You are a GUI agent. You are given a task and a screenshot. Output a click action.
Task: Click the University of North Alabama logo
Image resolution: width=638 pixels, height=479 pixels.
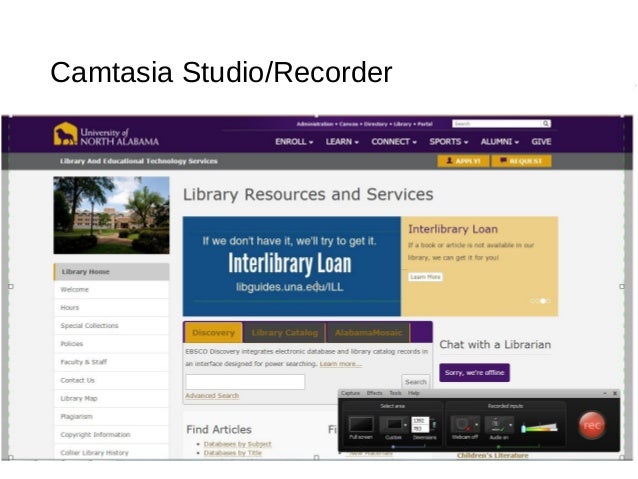pyautogui.click(x=106, y=134)
